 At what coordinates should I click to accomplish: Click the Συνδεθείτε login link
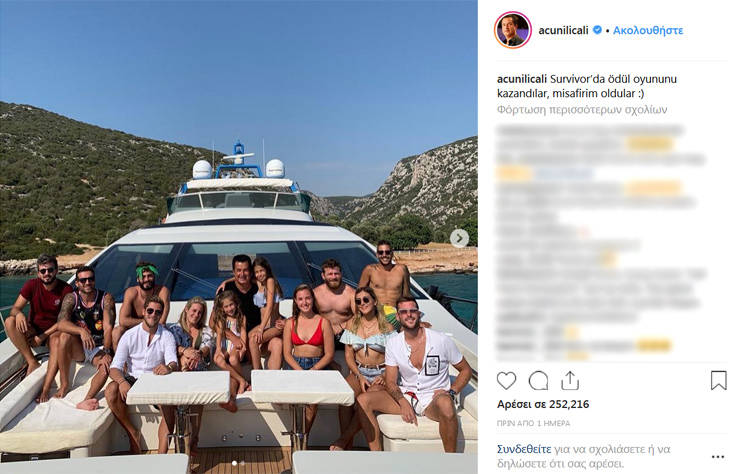(524, 449)
